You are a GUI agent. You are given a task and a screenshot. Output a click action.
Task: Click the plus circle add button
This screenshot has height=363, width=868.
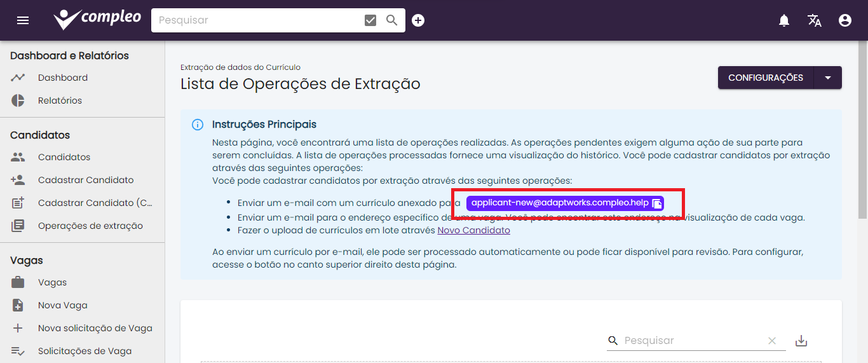coord(418,20)
